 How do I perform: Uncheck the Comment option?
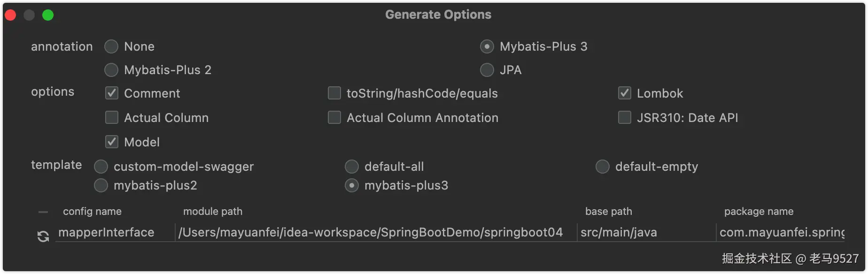click(x=112, y=93)
